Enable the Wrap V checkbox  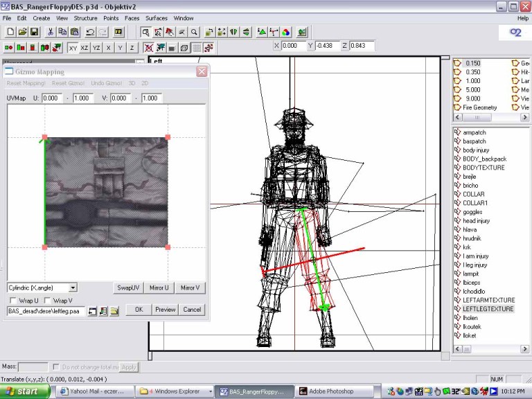click(x=47, y=301)
